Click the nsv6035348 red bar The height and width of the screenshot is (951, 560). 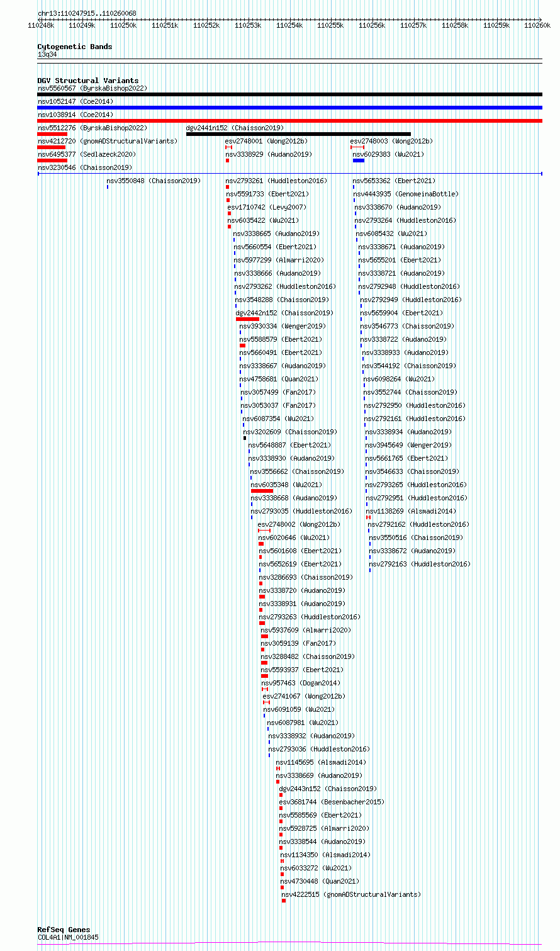(x=262, y=491)
